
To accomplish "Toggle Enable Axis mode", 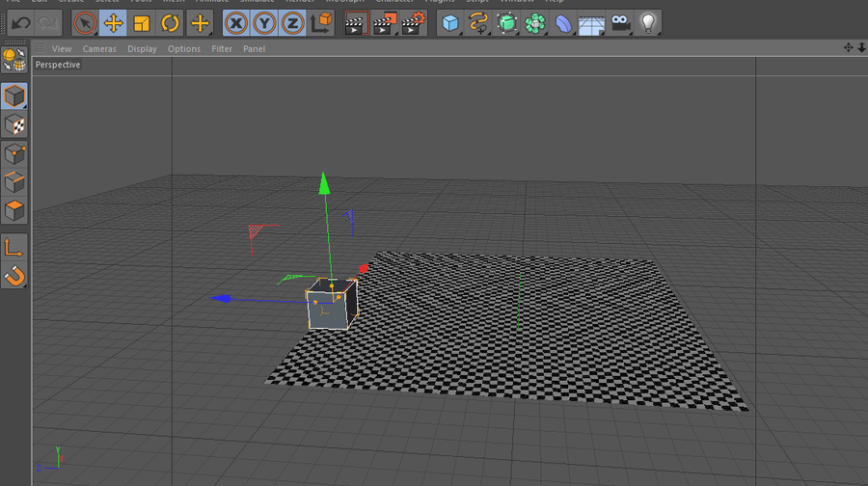I will click(14, 247).
